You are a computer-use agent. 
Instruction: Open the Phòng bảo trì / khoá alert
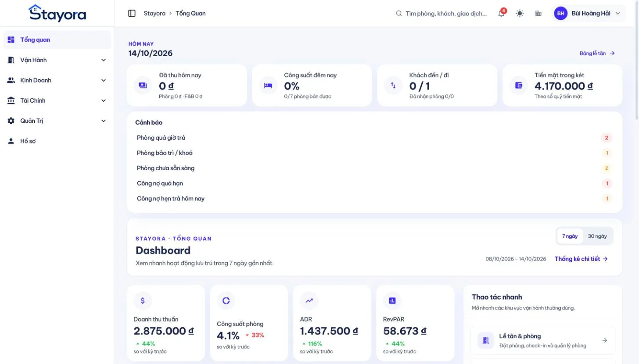(x=374, y=153)
